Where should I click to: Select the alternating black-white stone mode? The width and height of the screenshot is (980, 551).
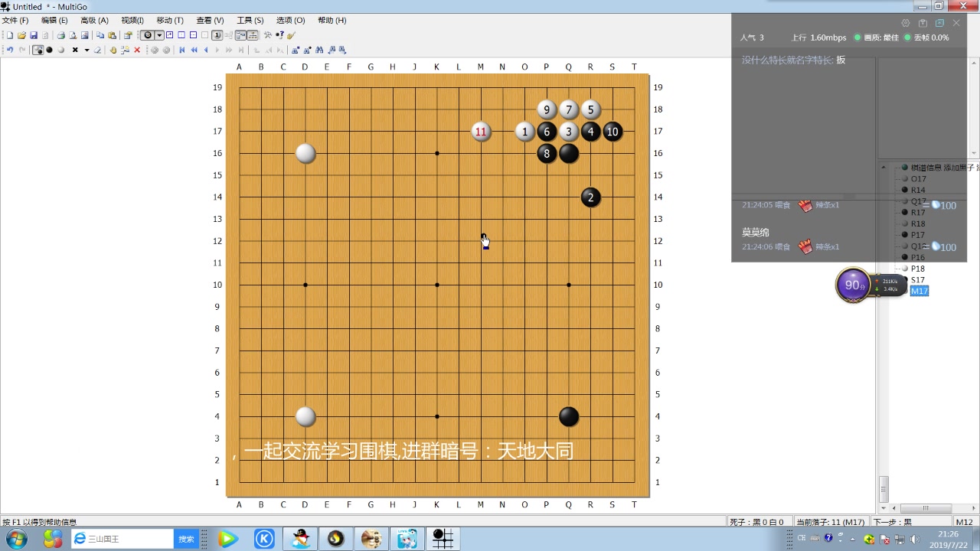[38, 50]
